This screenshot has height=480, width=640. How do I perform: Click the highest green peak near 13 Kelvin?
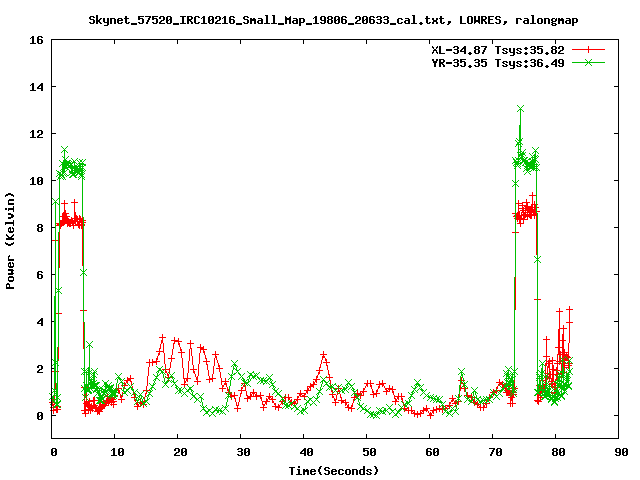[520, 109]
